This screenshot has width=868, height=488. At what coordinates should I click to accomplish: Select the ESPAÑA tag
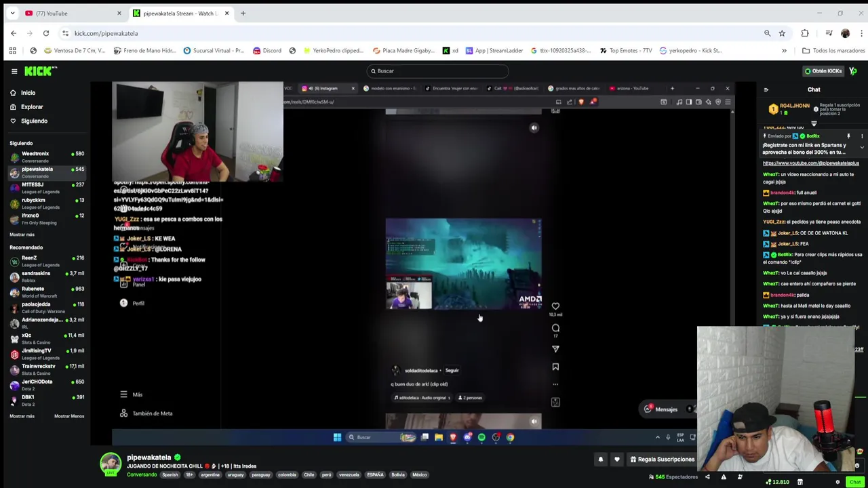pyautogui.click(x=375, y=474)
